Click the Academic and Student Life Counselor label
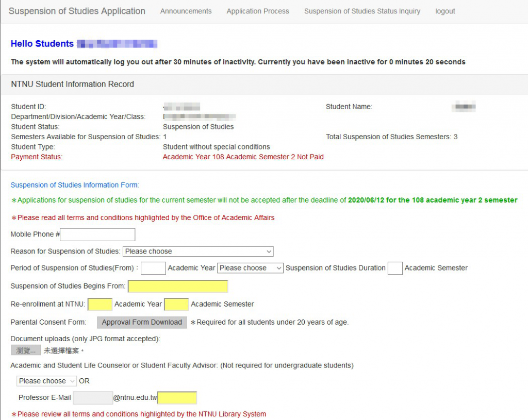 point(182,365)
